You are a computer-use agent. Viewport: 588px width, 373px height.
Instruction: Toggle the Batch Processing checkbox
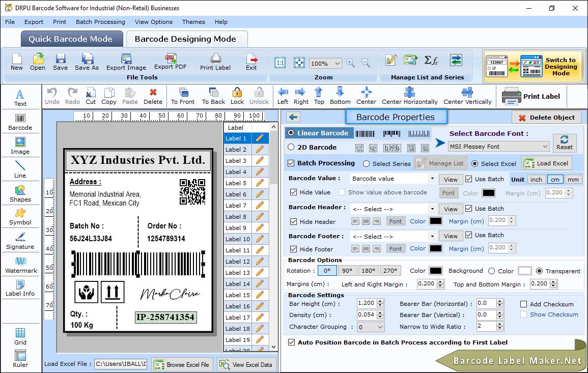(291, 163)
